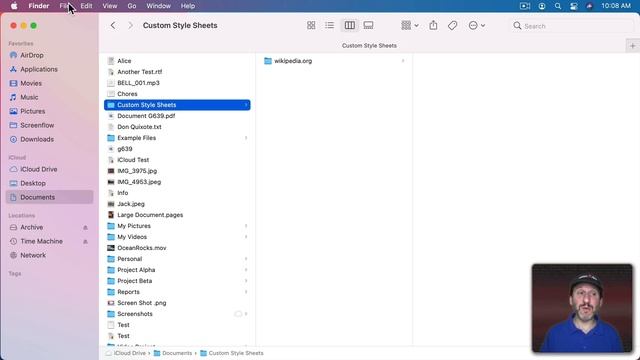The image size is (640, 360).
Task: Select Screen Shot .png
Action: coord(141,303)
